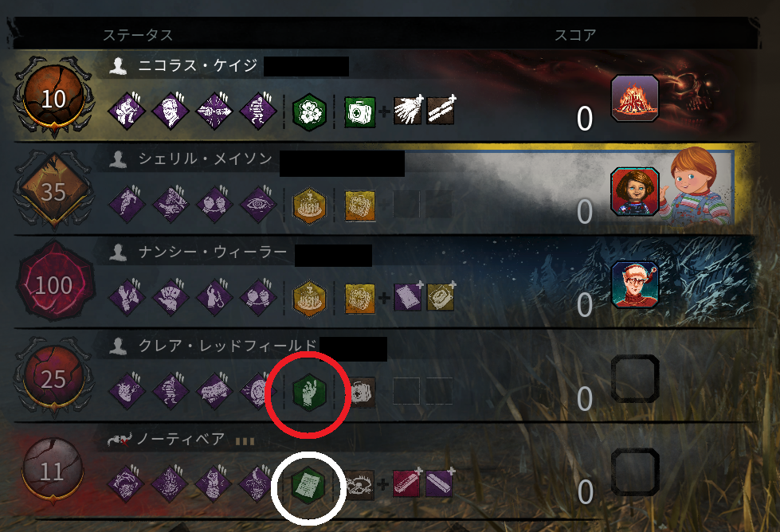
Task: Click the green paper offering circled in white
Action: point(308,485)
